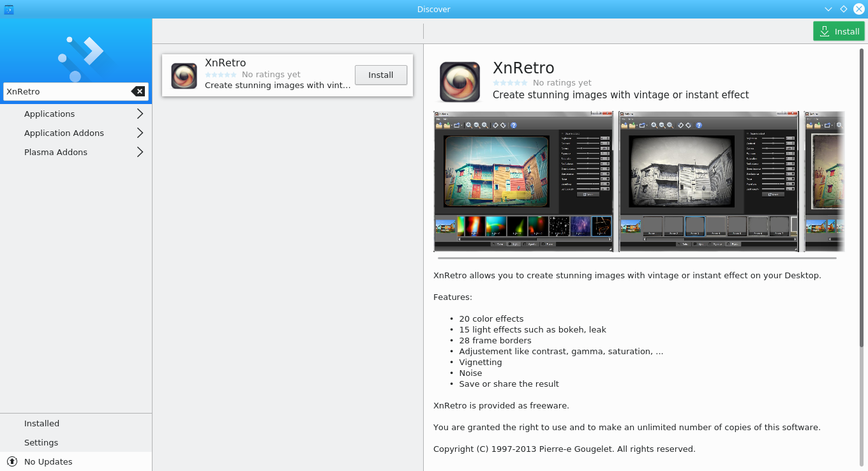Click the "28 frame borders" bullet
The width and height of the screenshot is (868, 471).
click(495, 340)
